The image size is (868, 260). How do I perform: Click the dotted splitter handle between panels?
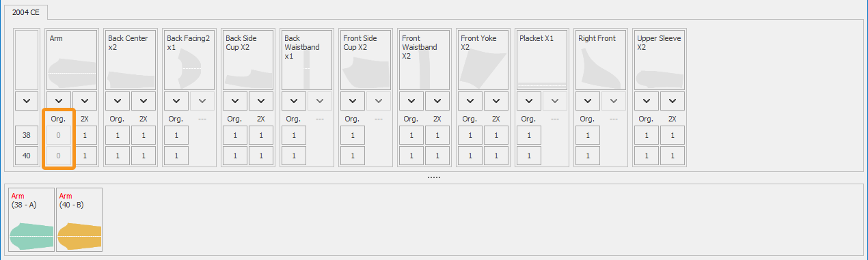(434, 177)
